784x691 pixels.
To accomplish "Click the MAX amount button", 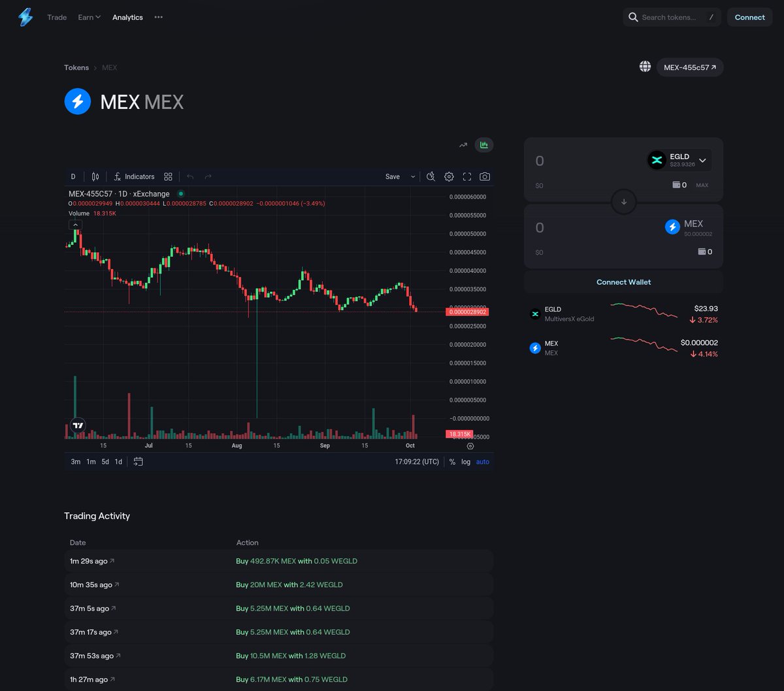I will click(x=702, y=185).
